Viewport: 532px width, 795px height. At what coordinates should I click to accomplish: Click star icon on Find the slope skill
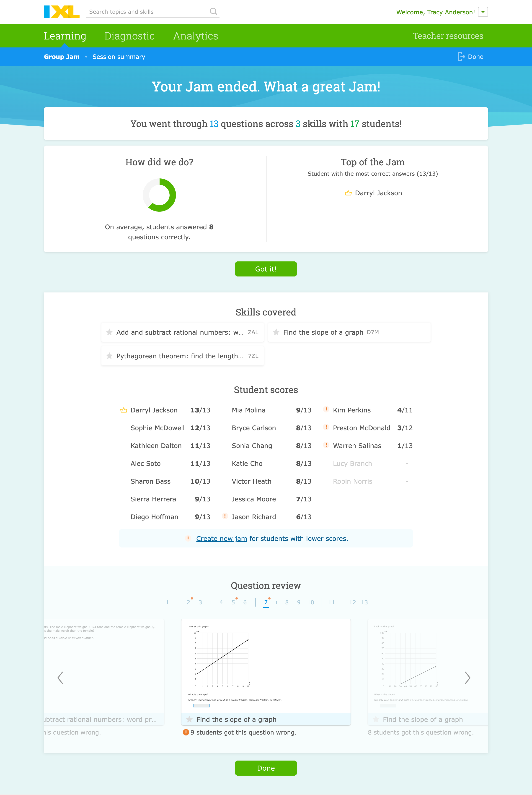[276, 332]
